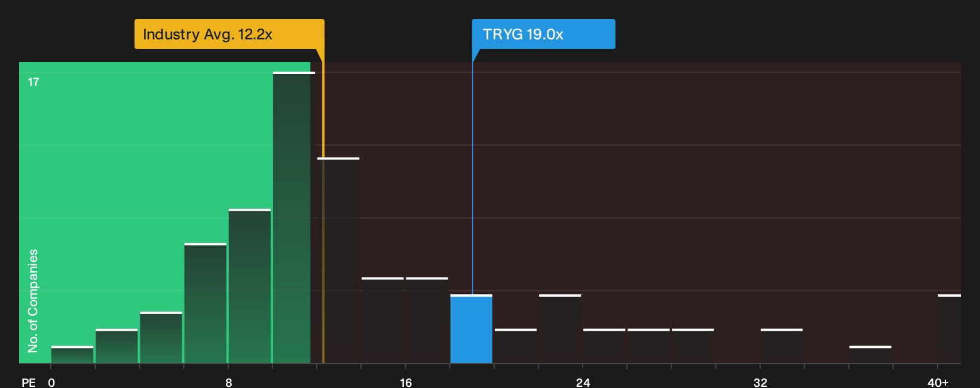Select the tallest bar with 17 companies

[x=294, y=217]
